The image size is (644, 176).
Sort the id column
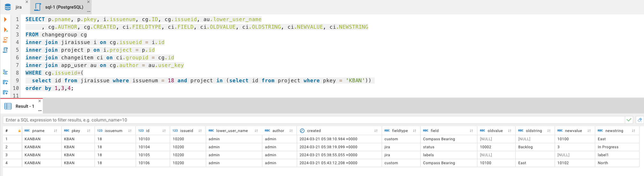click(x=164, y=131)
